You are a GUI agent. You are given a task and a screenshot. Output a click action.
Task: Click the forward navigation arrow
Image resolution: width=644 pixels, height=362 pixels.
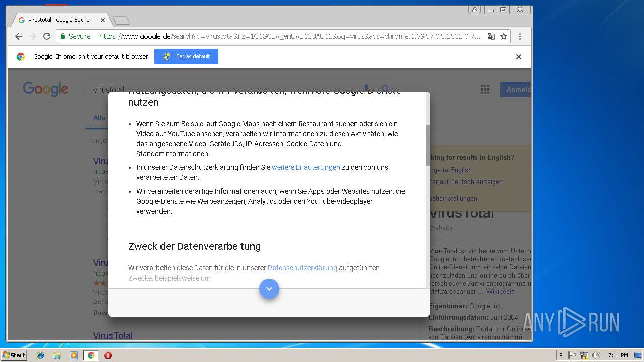33,36
